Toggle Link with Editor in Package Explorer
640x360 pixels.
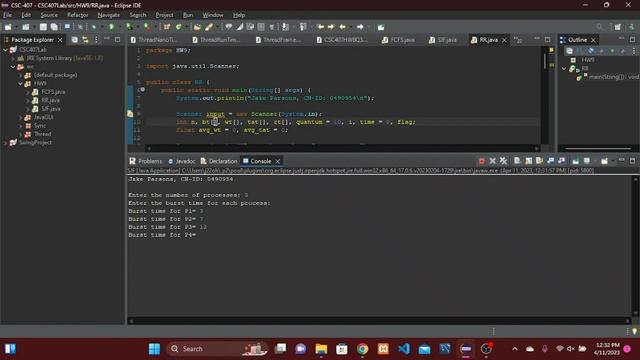(85, 40)
